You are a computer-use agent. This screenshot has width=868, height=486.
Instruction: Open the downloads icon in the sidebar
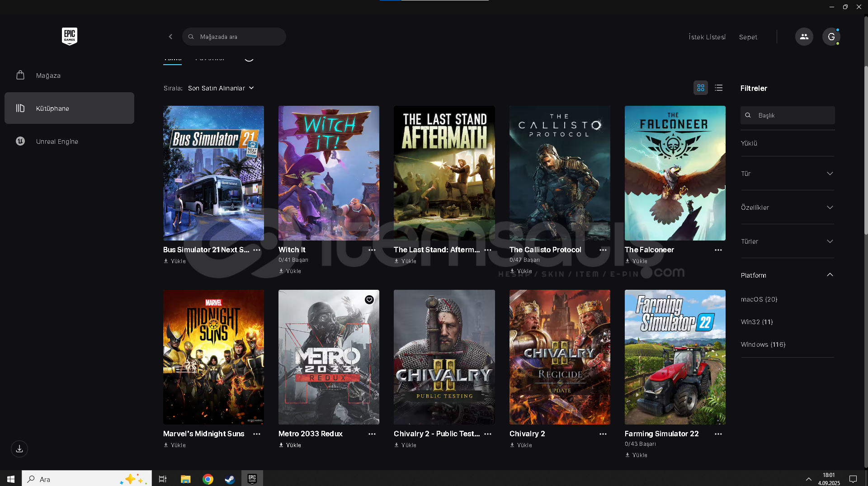[x=19, y=448]
